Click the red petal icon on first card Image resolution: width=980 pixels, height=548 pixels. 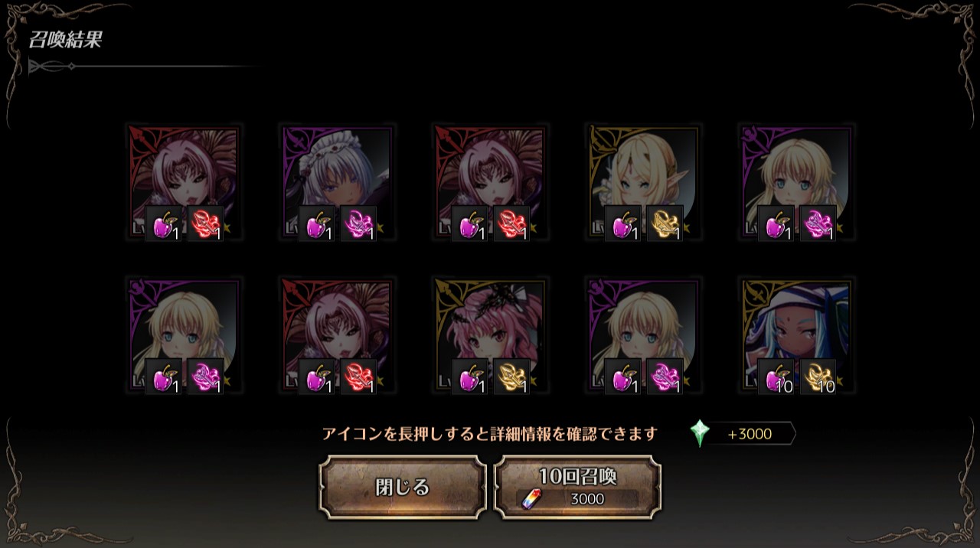[206, 223]
